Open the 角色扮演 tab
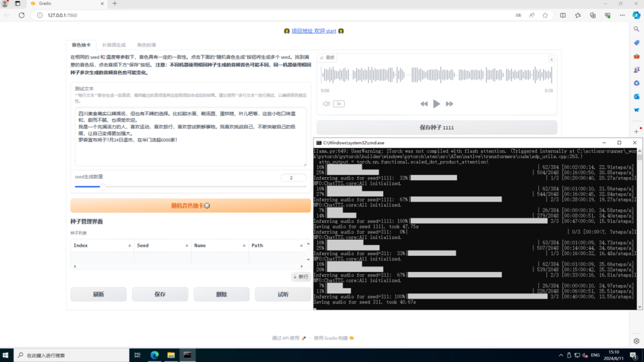 click(146, 45)
